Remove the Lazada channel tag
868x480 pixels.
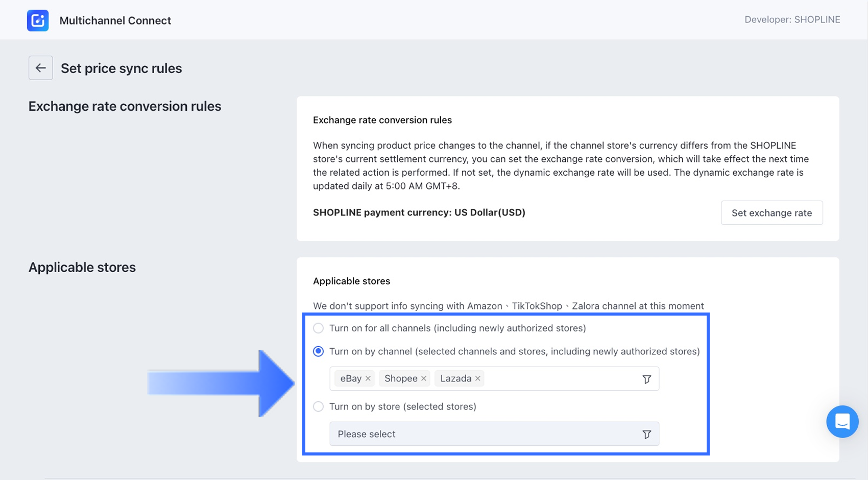pos(477,378)
